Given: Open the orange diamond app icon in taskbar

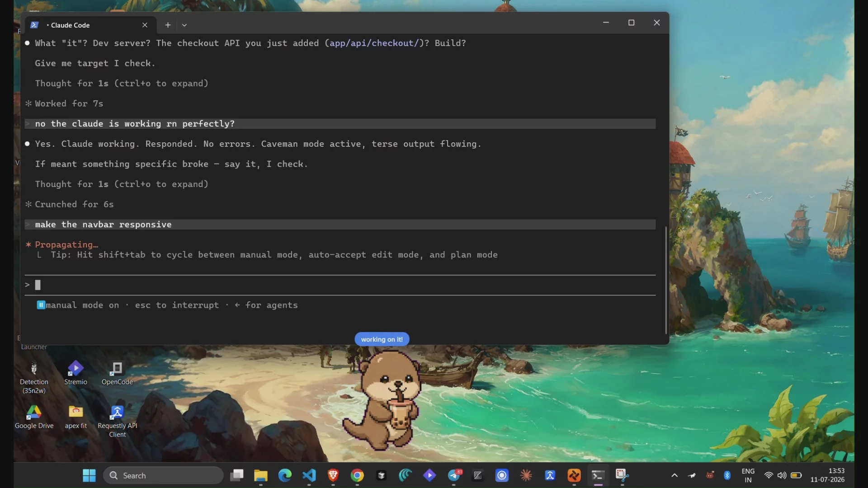Looking at the screenshot, I should coord(574,475).
